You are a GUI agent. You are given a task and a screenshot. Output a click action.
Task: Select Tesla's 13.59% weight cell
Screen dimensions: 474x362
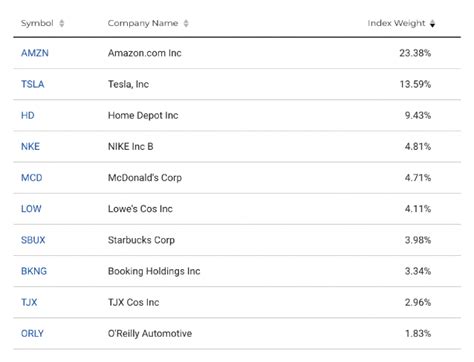pyautogui.click(x=415, y=84)
